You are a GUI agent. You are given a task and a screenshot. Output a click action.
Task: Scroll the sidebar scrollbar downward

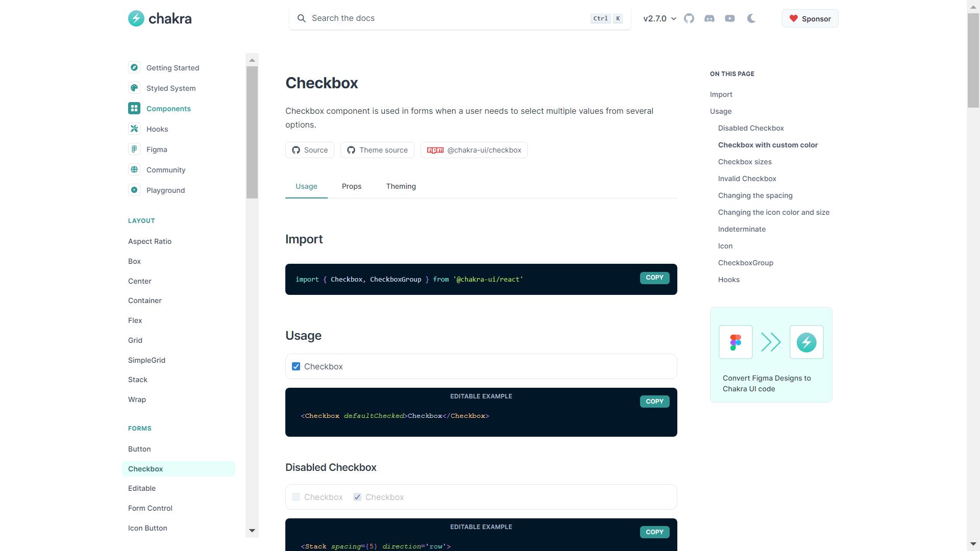252,531
